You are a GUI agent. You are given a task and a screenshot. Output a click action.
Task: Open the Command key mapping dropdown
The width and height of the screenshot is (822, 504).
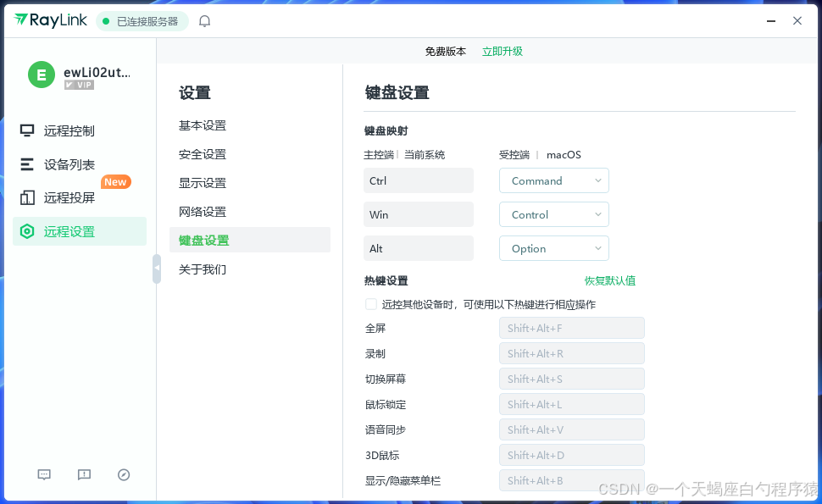click(553, 180)
